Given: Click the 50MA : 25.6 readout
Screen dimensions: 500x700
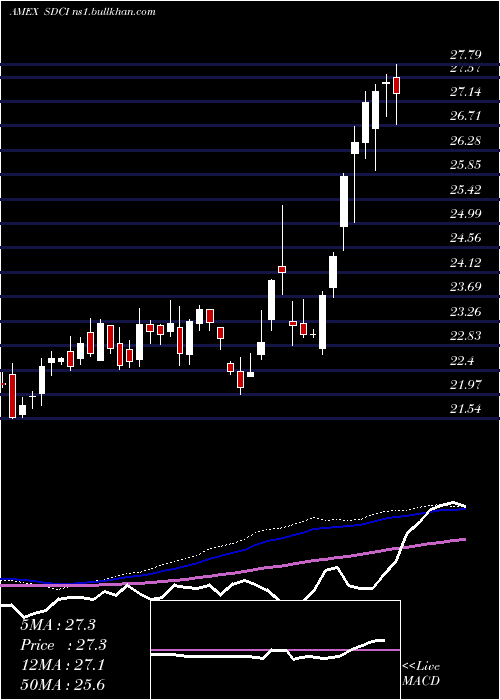Looking at the screenshot, I should pyautogui.click(x=62, y=685).
